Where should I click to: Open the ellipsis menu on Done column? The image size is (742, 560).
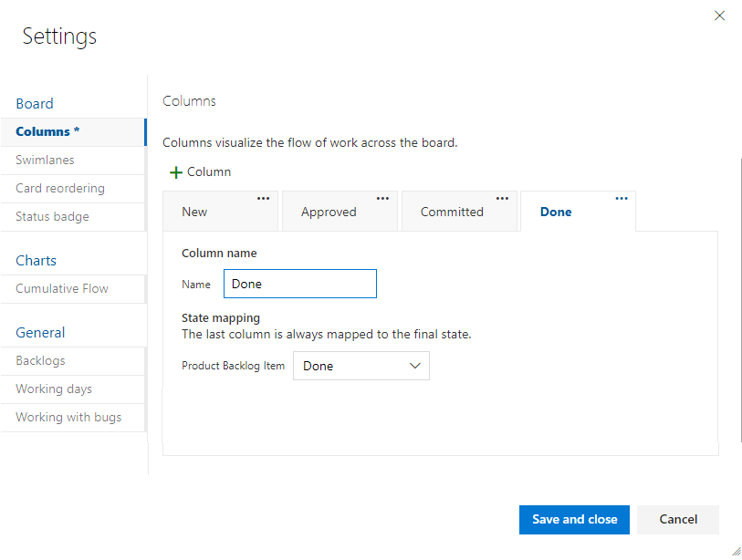(x=622, y=199)
